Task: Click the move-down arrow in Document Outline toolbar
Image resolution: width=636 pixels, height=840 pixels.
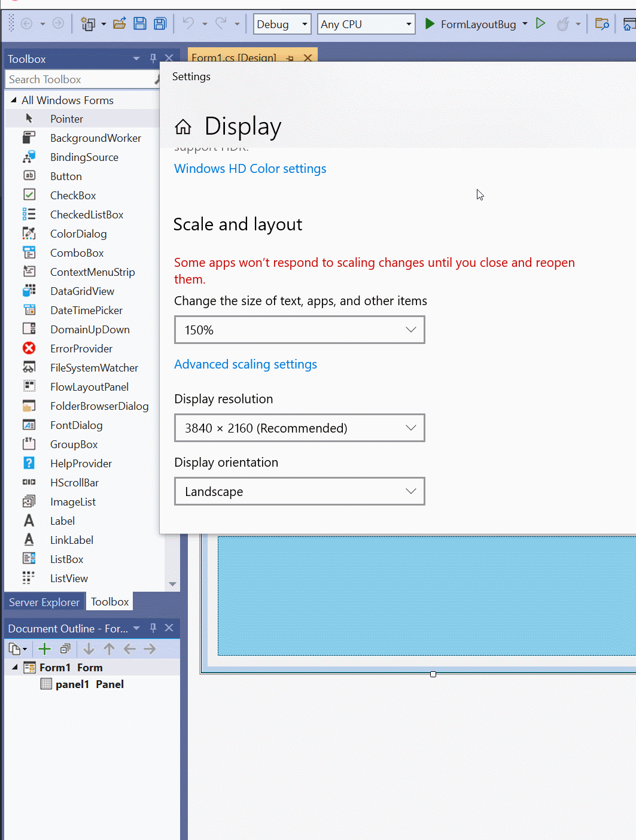Action: click(88, 649)
